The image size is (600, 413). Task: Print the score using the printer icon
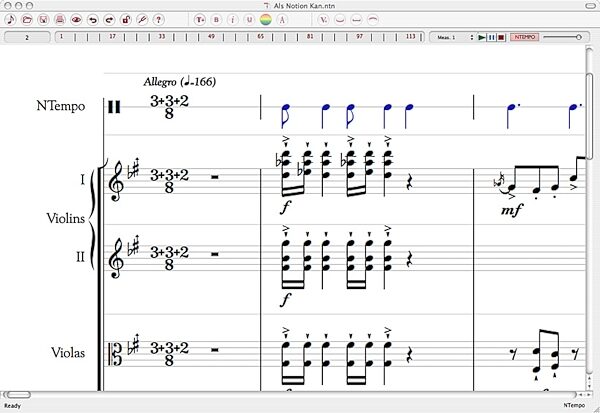(60, 20)
